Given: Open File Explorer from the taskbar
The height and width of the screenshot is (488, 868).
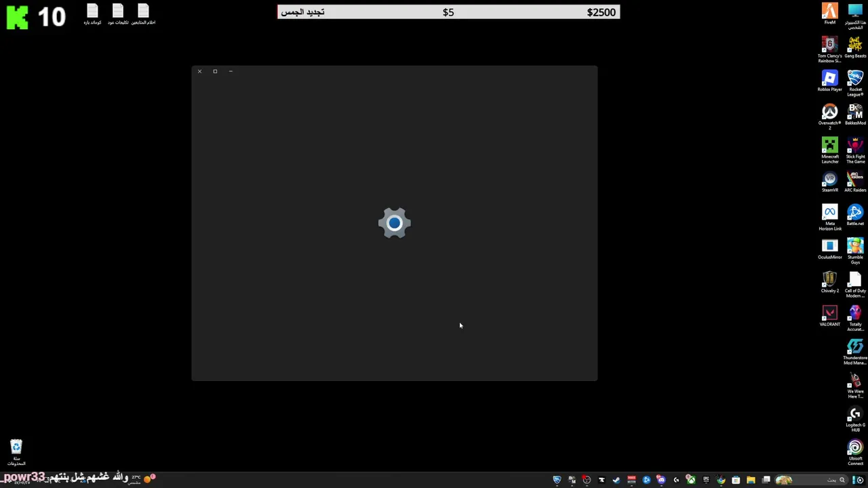Looking at the screenshot, I should (751, 480).
